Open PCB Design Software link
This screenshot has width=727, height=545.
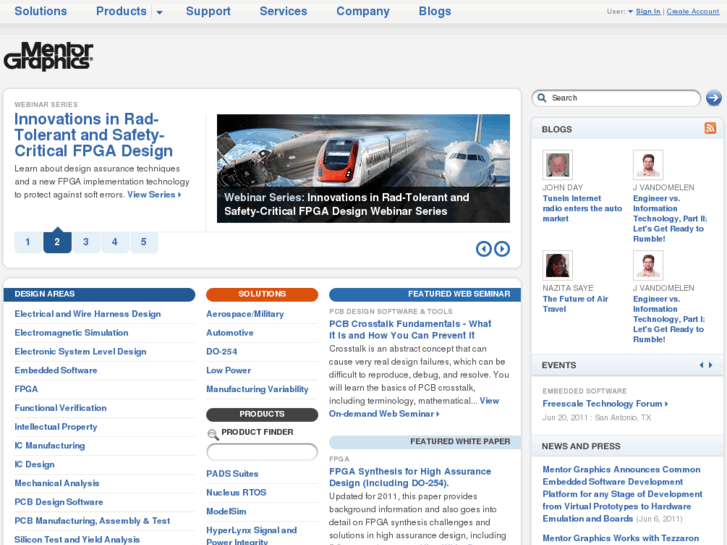58,502
